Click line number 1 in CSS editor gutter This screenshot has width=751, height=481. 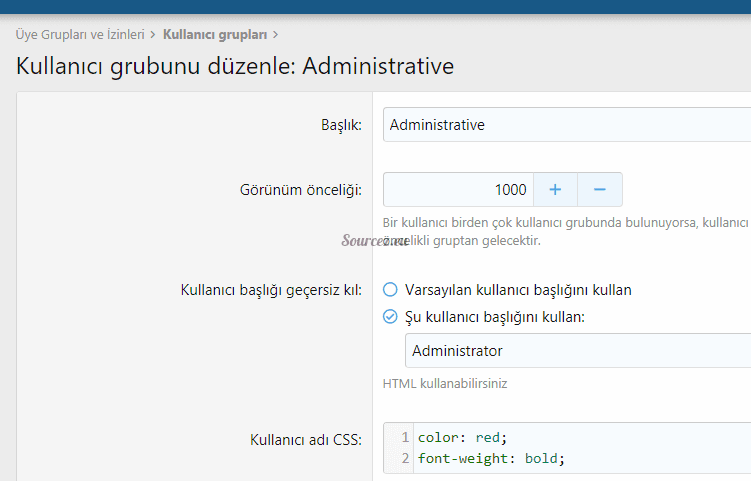(404, 438)
